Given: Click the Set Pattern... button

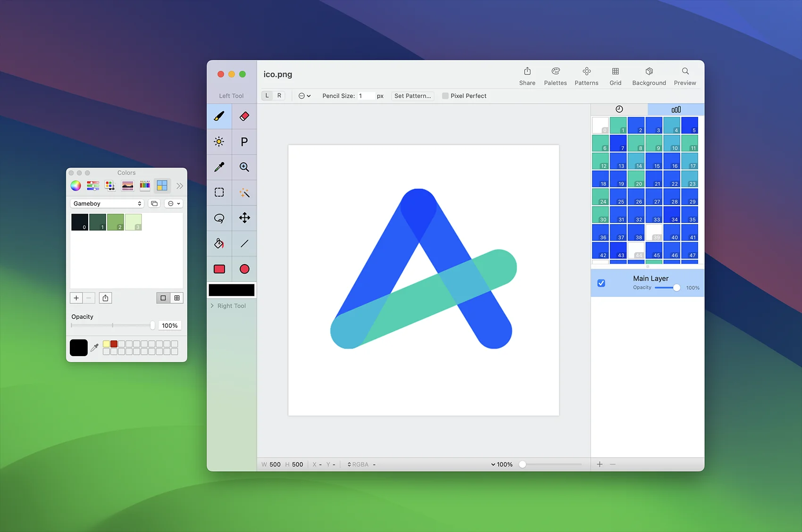Looking at the screenshot, I should (x=413, y=96).
